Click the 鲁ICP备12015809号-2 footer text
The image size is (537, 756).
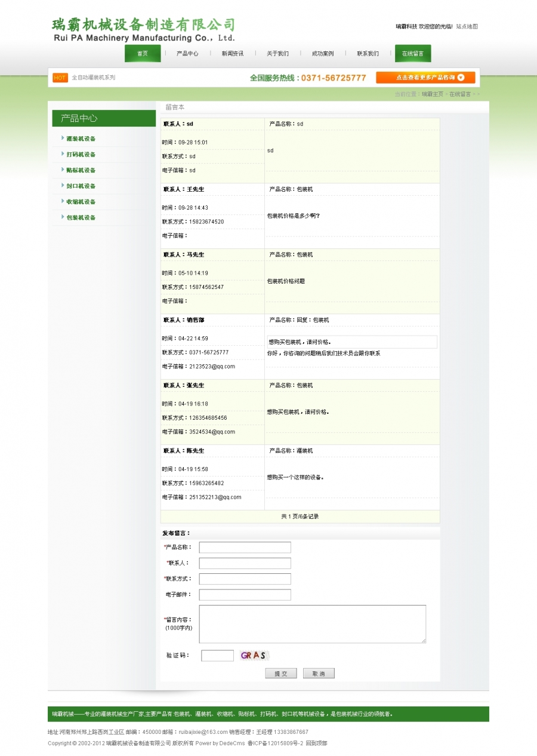tap(275, 743)
